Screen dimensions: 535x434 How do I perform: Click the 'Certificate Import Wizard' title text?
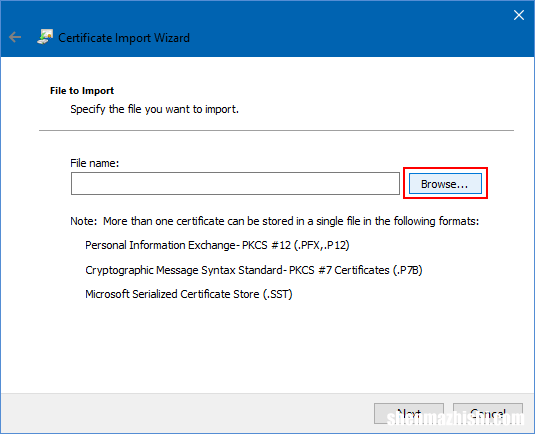[x=124, y=38]
